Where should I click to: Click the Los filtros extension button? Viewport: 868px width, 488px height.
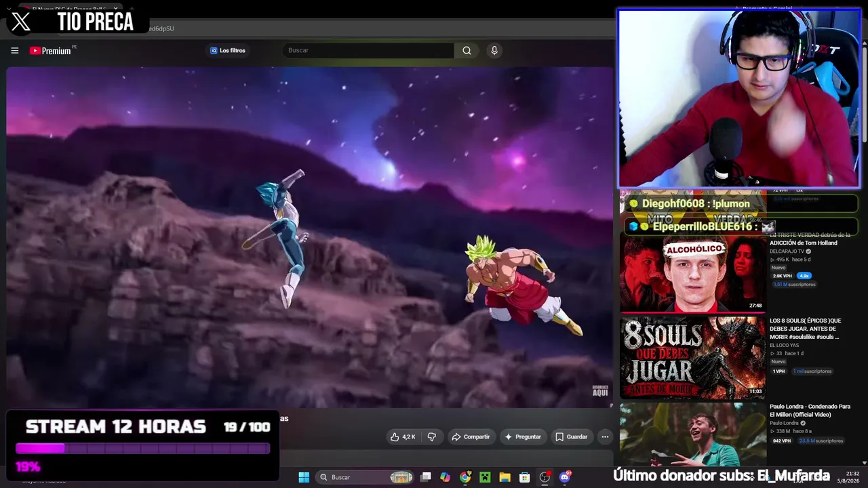point(228,50)
